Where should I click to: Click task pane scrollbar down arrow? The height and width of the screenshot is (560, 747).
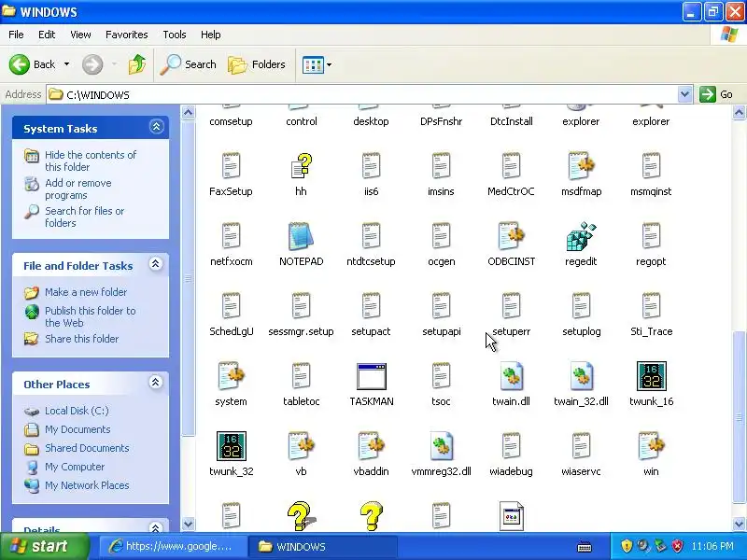point(189,524)
